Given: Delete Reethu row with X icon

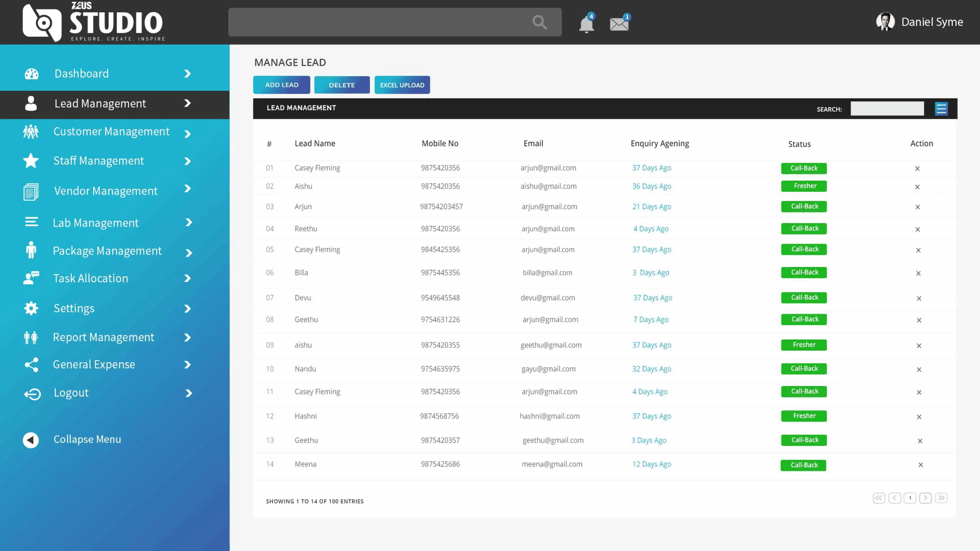Looking at the screenshot, I should pyautogui.click(x=918, y=230).
